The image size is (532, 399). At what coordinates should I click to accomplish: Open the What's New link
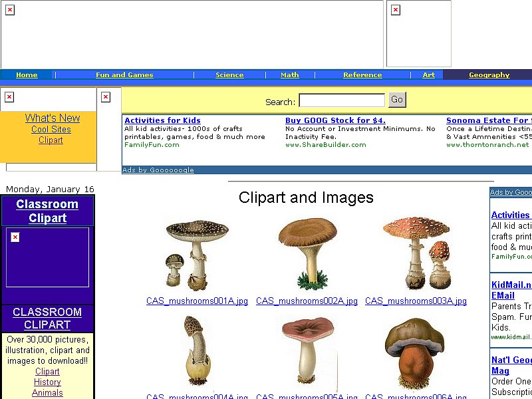pyautogui.click(x=53, y=118)
